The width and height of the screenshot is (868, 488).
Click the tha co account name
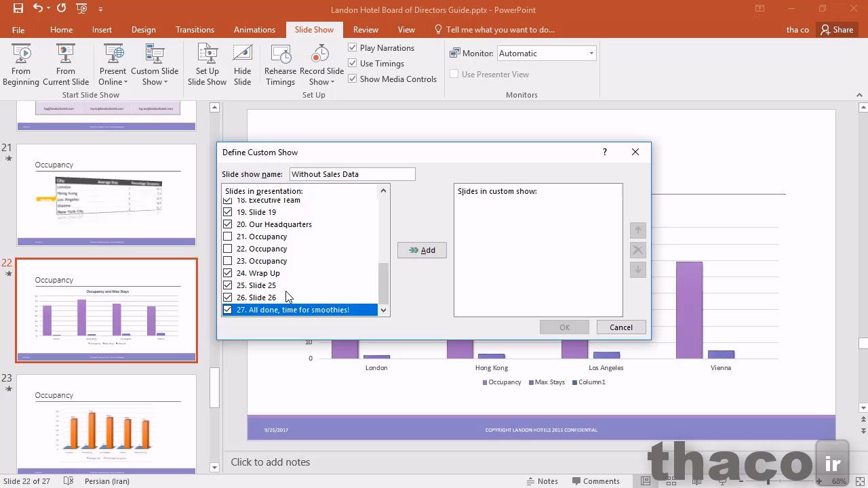tap(797, 30)
